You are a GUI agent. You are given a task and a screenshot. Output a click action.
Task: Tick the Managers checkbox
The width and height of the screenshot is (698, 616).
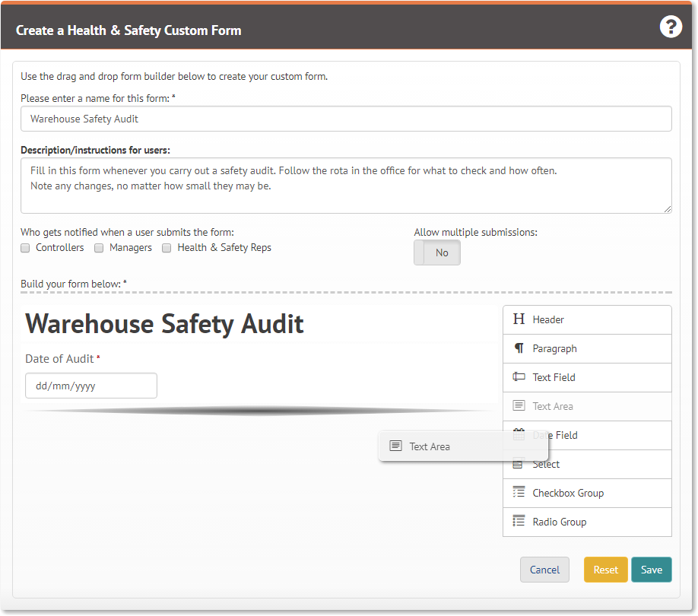[99, 248]
